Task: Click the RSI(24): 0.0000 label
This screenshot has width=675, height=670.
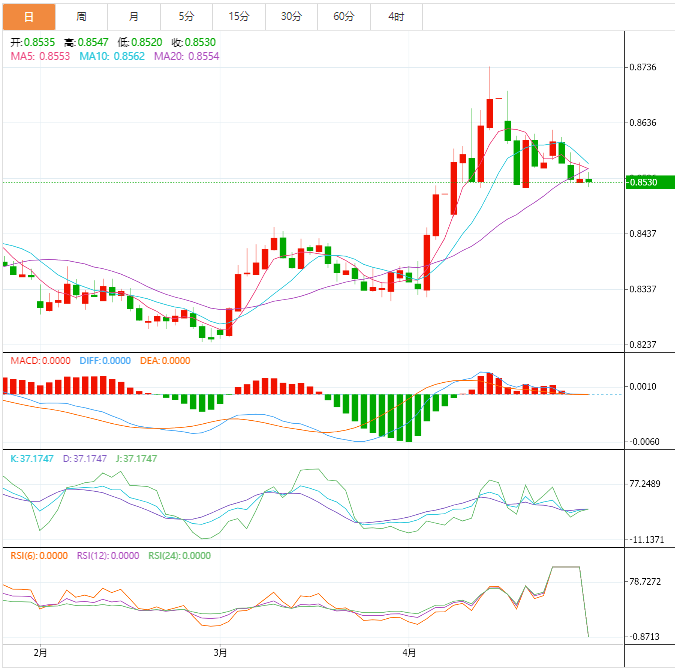Action: (x=179, y=555)
